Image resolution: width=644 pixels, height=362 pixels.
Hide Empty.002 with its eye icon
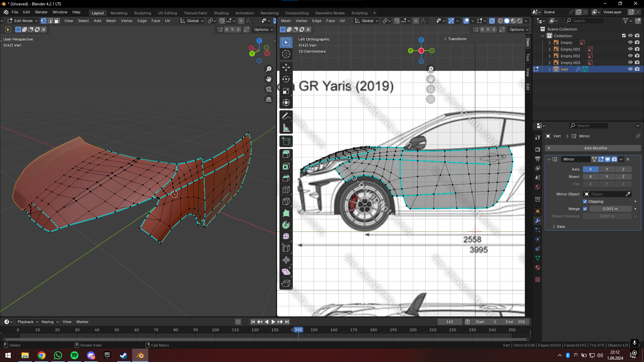[630, 56]
